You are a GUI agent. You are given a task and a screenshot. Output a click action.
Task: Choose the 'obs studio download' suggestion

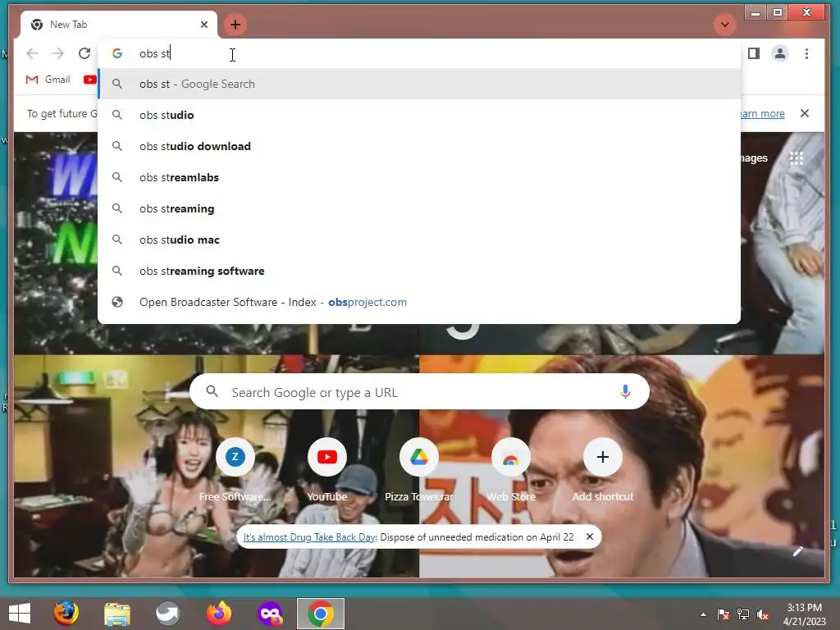[419, 146]
